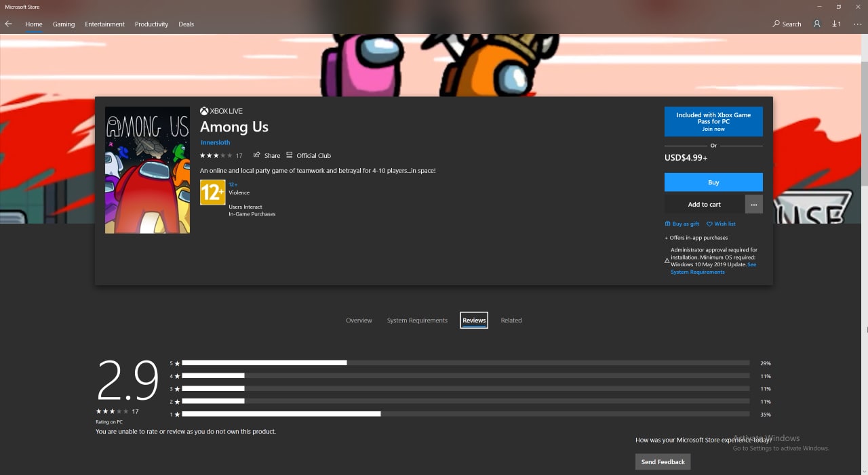
Task: Open the Official Club
Action: point(309,155)
